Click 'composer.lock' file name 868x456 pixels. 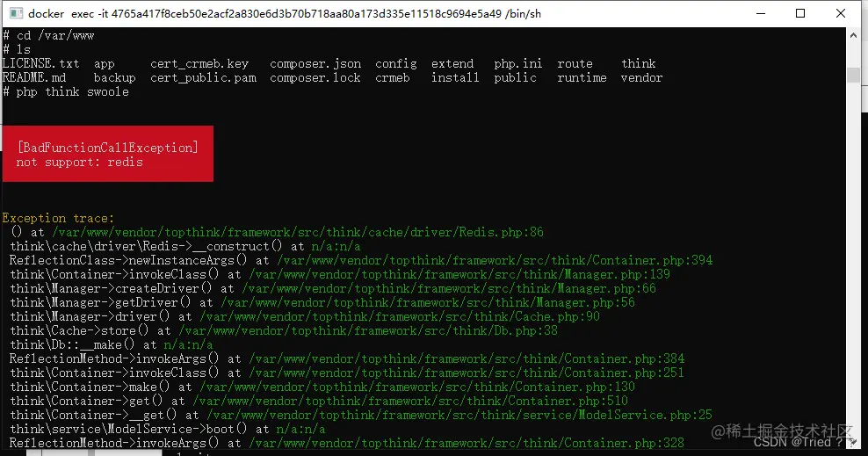(315, 77)
